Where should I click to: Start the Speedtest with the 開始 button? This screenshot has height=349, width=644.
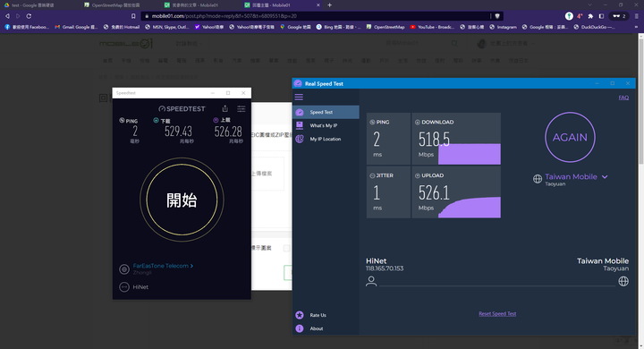[x=182, y=200]
